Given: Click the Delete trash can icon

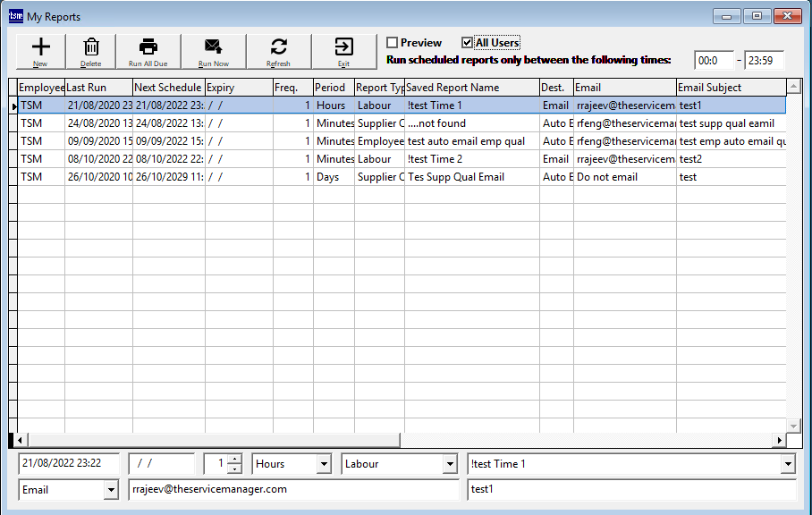Looking at the screenshot, I should tap(91, 47).
